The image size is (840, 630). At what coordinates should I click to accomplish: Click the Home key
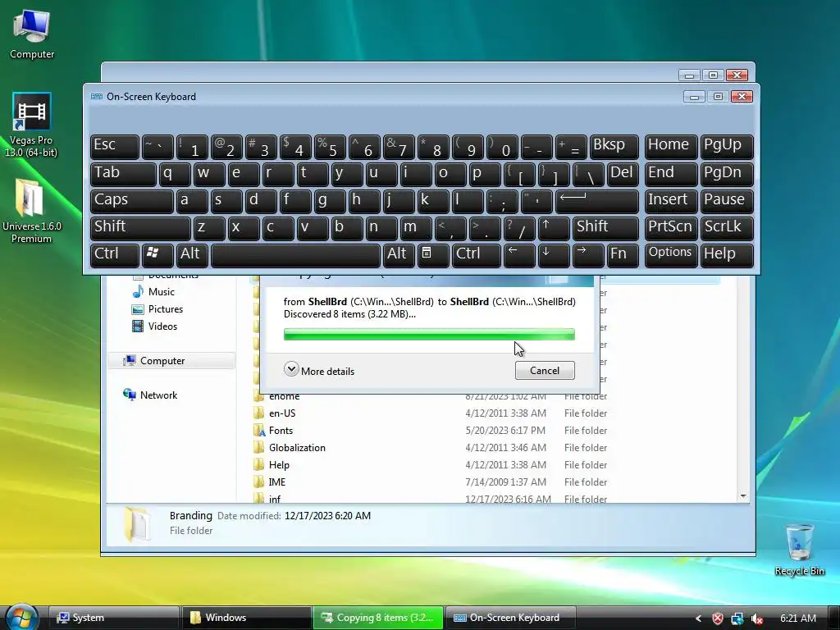[671, 147]
